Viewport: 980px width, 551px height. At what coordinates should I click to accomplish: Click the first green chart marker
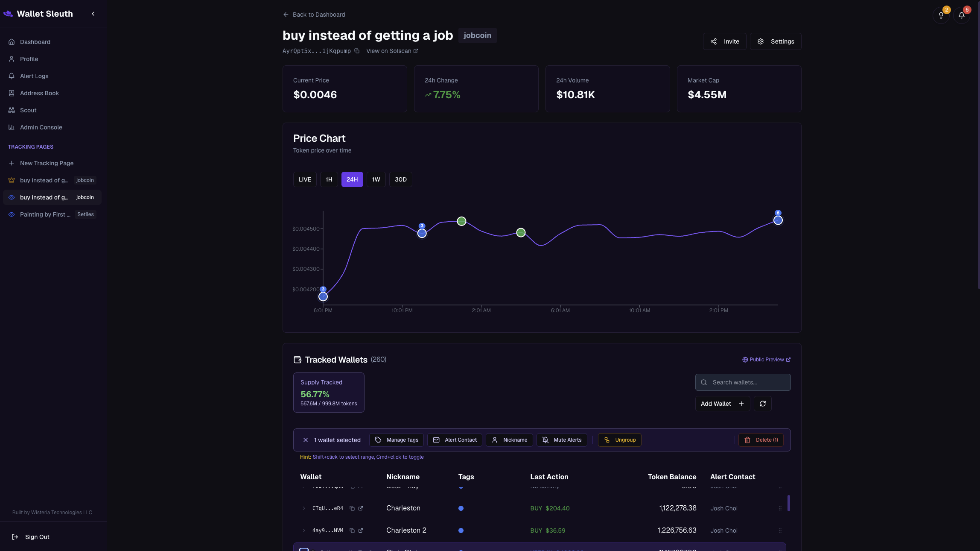pos(461,221)
